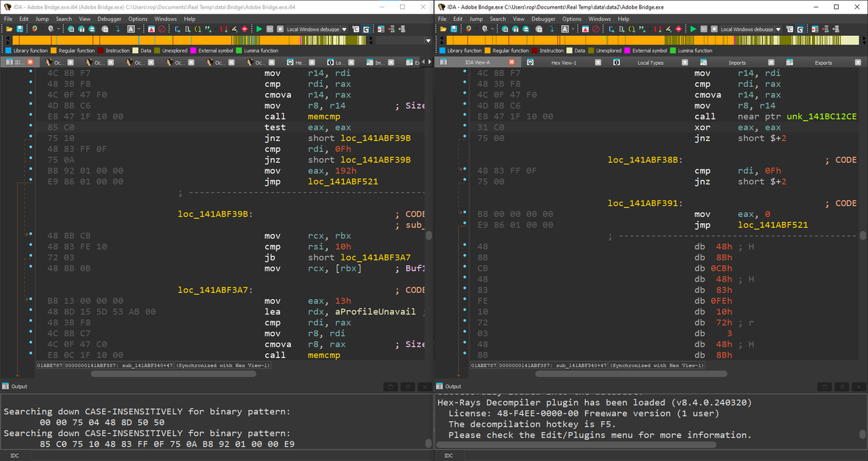This screenshot has height=461, width=868.
Task: Open the text search icon's dropdown arrow, left window
Action: click(x=139, y=29)
